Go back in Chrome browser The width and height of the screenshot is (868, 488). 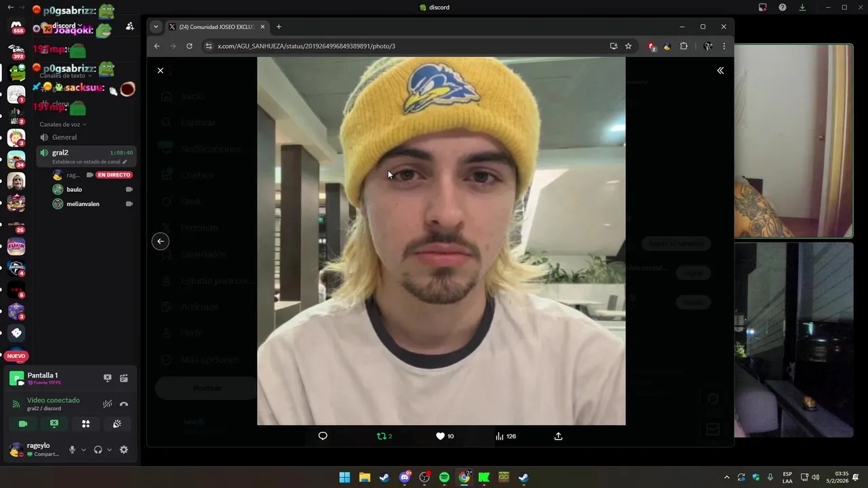click(157, 46)
